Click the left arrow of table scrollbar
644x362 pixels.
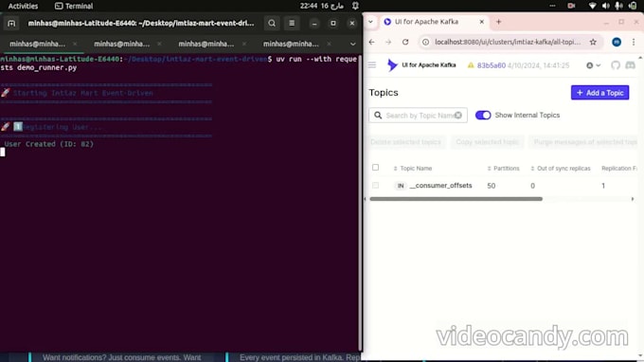click(x=366, y=199)
